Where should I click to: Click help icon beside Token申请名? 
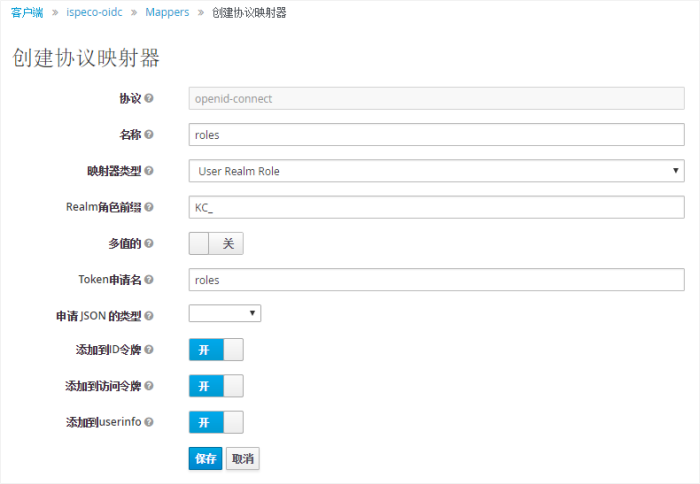(149, 279)
